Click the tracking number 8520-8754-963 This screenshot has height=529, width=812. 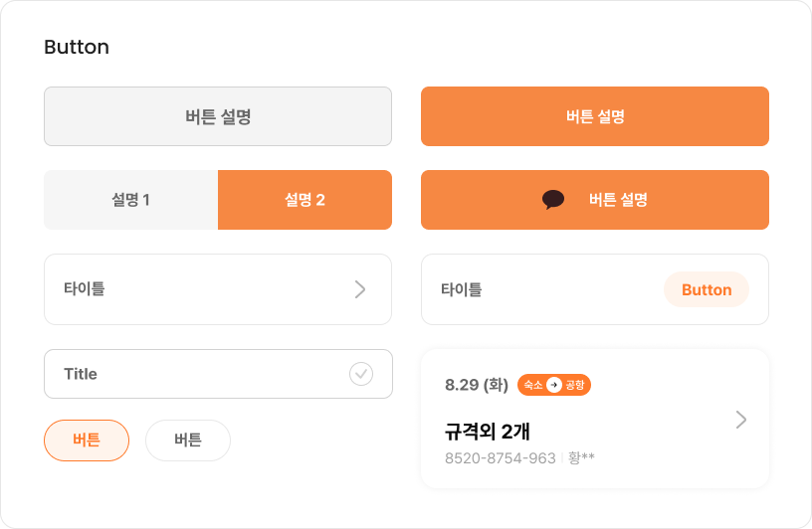(x=500, y=458)
